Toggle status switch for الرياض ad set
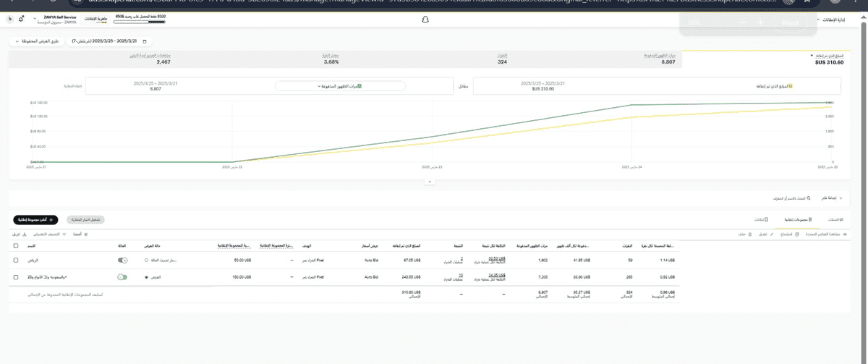This screenshot has width=868, height=364. pyautogui.click(x=122, y=259)
